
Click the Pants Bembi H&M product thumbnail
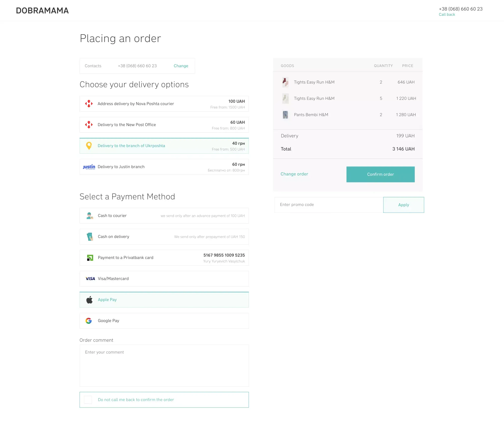click(x=285, y=114)
